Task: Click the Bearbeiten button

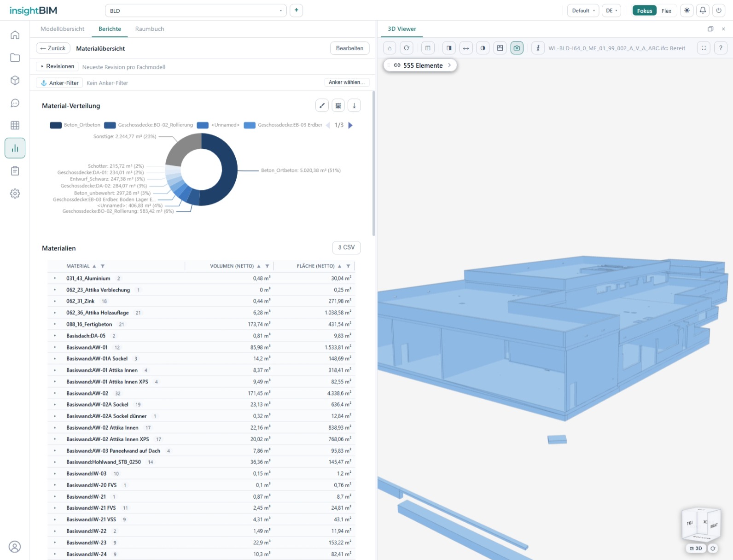Action: (349, 48)
